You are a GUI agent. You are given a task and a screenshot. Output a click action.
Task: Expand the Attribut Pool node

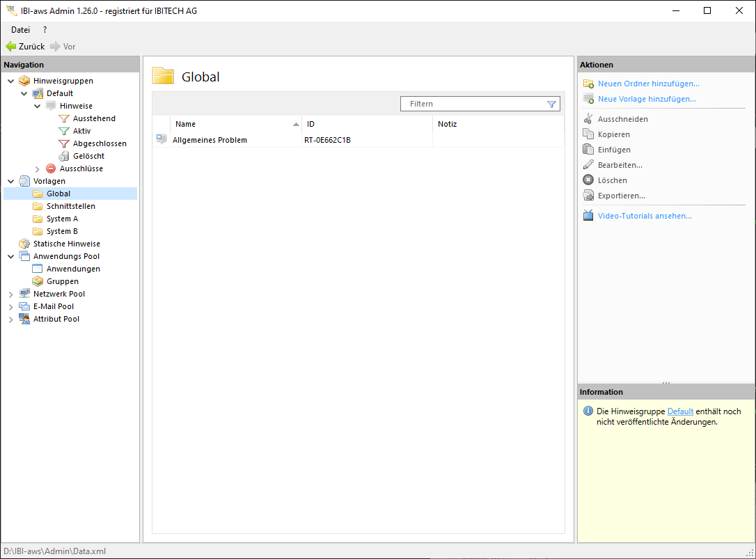pyautogui.click(x=11, y=320)
